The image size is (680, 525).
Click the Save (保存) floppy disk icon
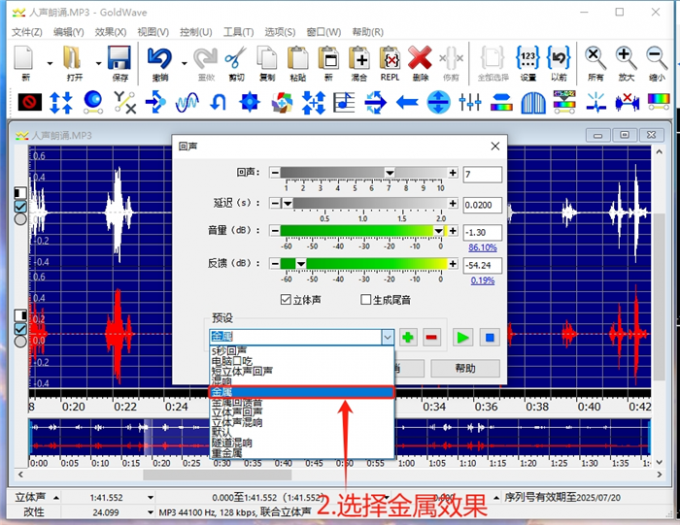tap(119, 58)
